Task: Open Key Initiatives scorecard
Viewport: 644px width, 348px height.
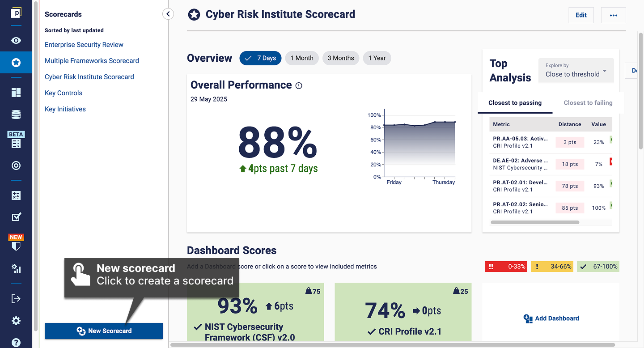Action: tap(65, 109)
